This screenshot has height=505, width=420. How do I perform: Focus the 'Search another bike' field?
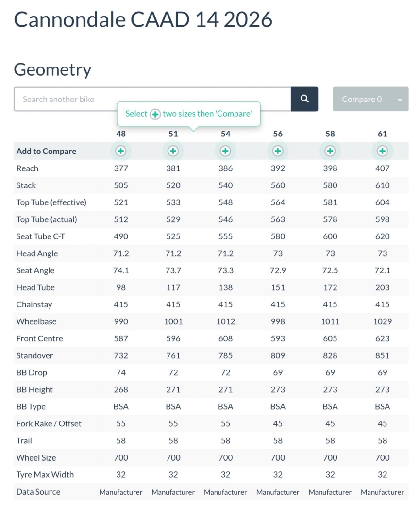coord(152,99)
